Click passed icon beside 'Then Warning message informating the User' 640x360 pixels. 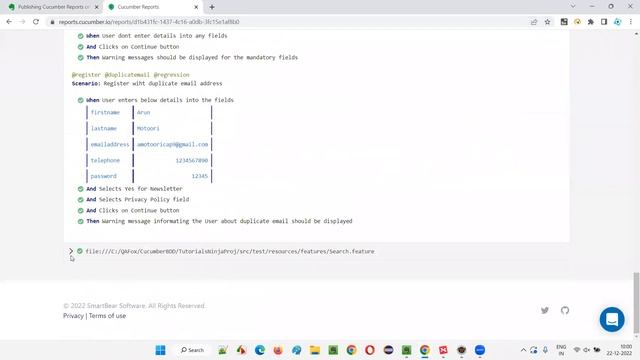point(80,221)
